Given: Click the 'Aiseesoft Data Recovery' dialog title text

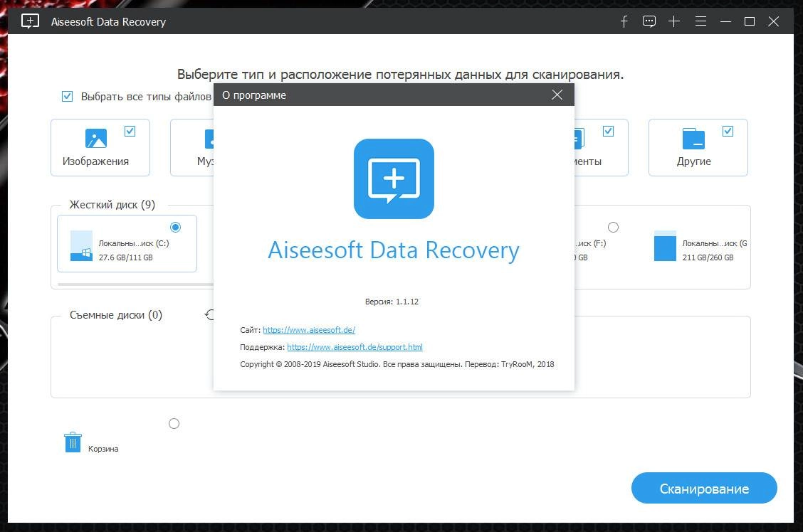Looking at the screenshot, I should pos(394,250).
